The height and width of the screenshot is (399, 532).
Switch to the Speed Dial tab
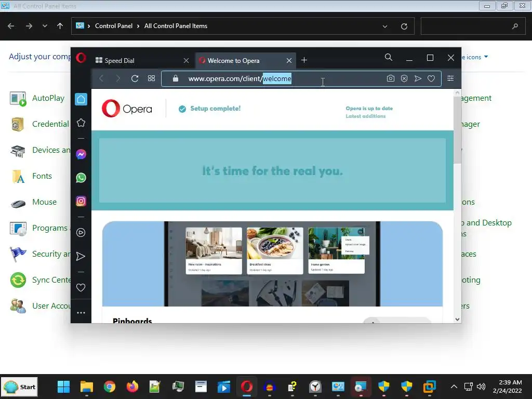point(142,60)
